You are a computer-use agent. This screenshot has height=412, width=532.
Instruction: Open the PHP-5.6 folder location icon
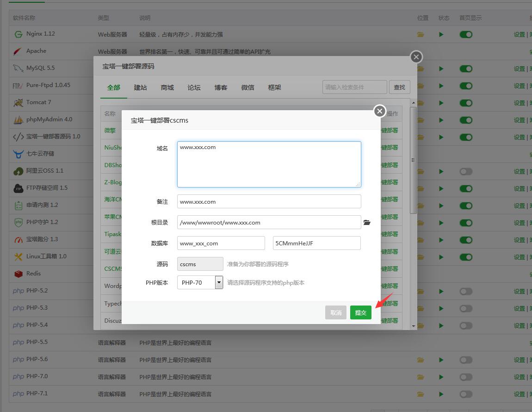click(x=421, y=360)
